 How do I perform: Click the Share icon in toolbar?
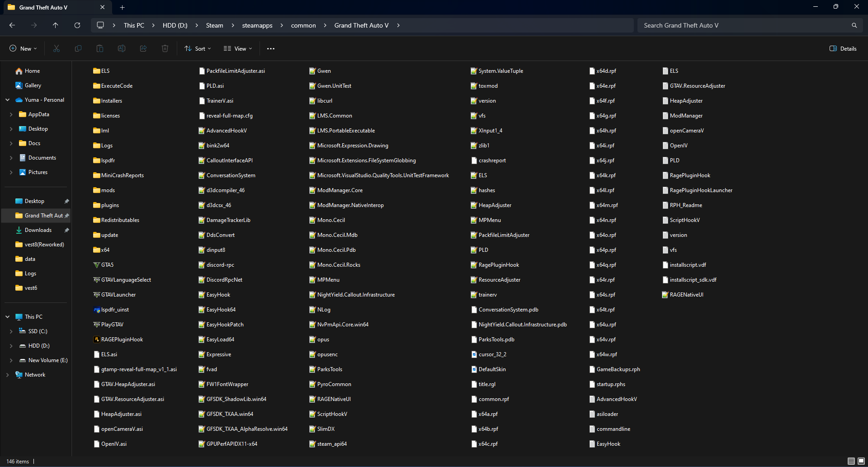tap(143, 48)
